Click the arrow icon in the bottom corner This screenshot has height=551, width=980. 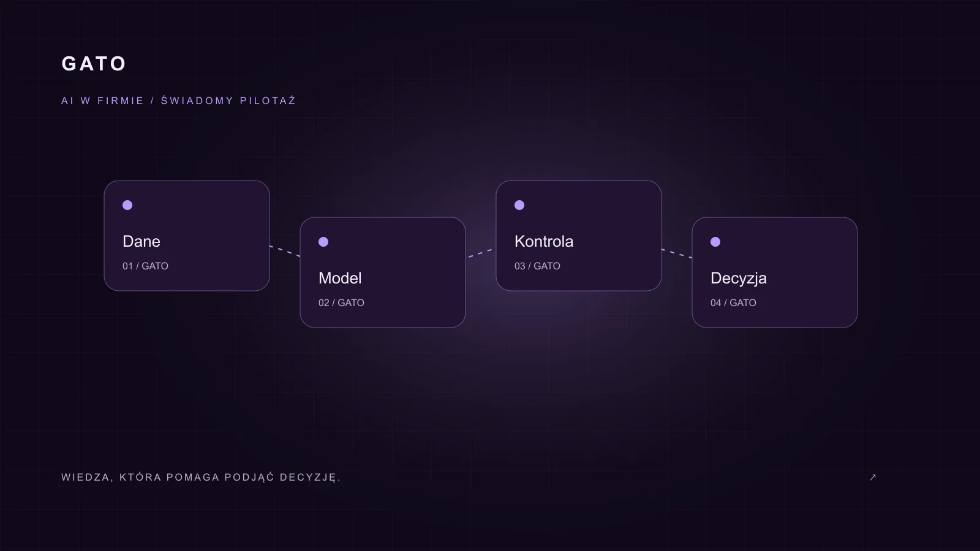(x=873, y=478)
